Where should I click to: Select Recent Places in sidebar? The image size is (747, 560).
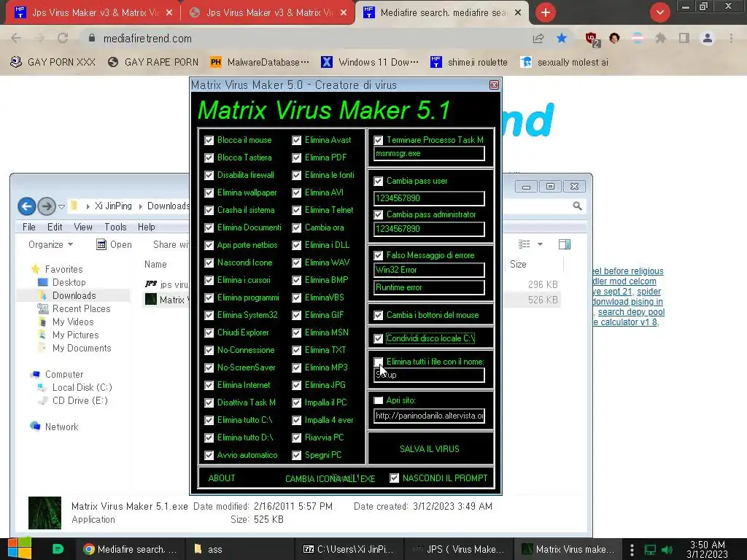pyautogui.click(x=81, y=308)
